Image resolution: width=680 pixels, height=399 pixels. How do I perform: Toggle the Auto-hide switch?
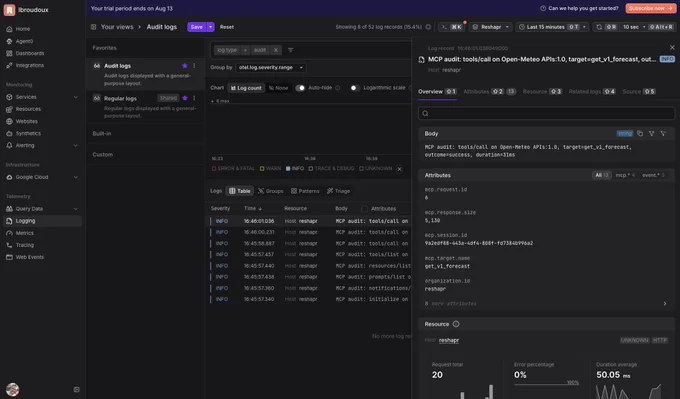pyautogui.click(x=300, y=88)
